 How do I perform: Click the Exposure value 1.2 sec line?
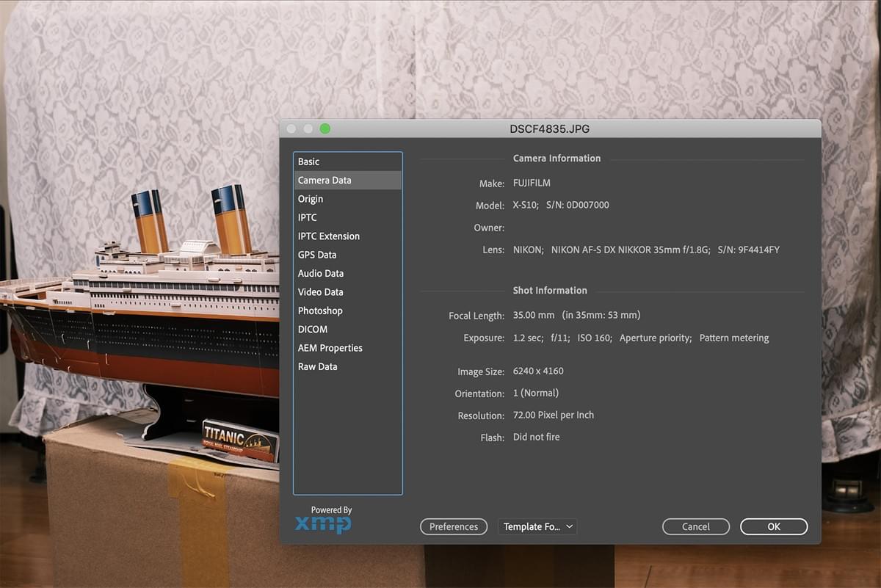pyautogui.click(x=641, y=338)
